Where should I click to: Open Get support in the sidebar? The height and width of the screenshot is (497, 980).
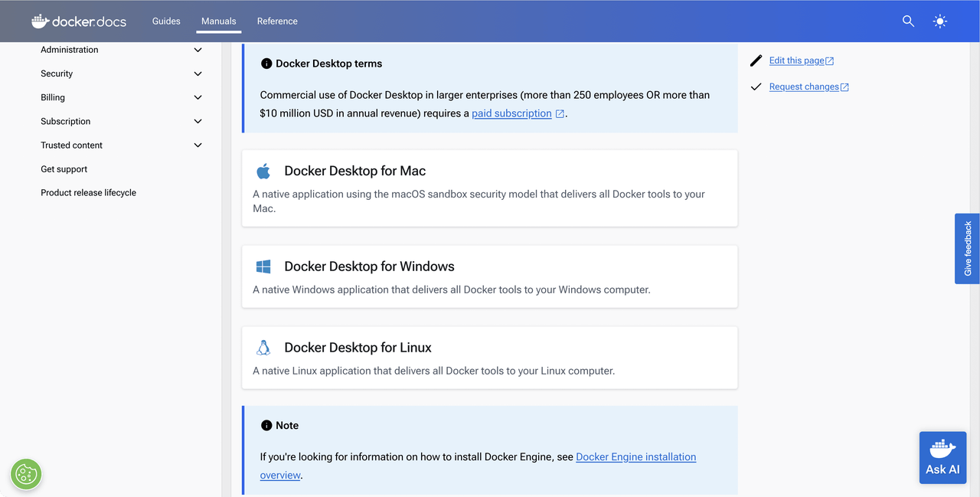(x=64, y=169)
